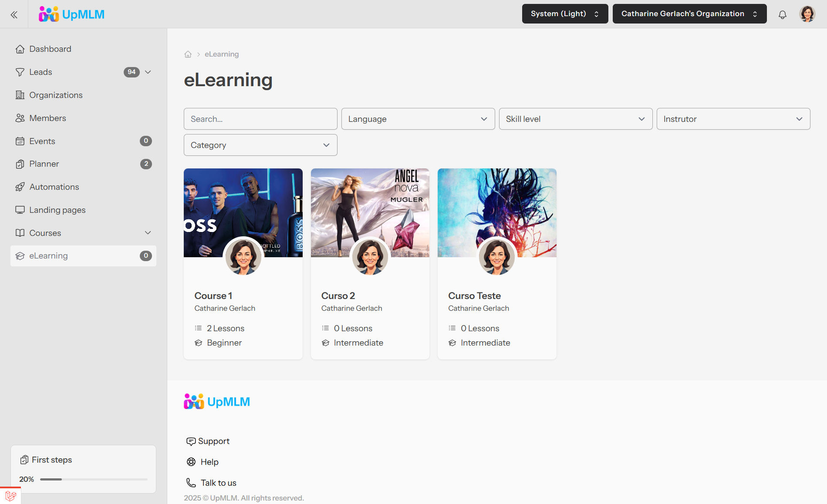Click the UpMLM logo in header
This screenshot has height=504, width=827.
(72, 14)
